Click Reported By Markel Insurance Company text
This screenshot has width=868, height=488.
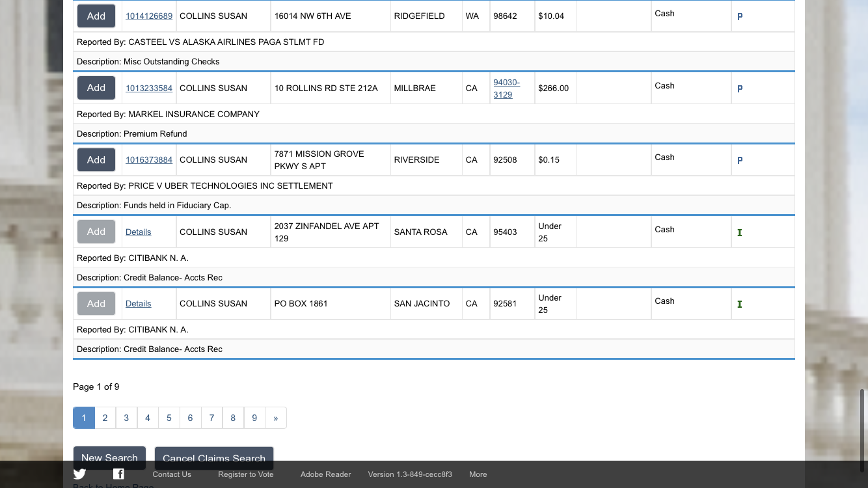pos(168,114)
